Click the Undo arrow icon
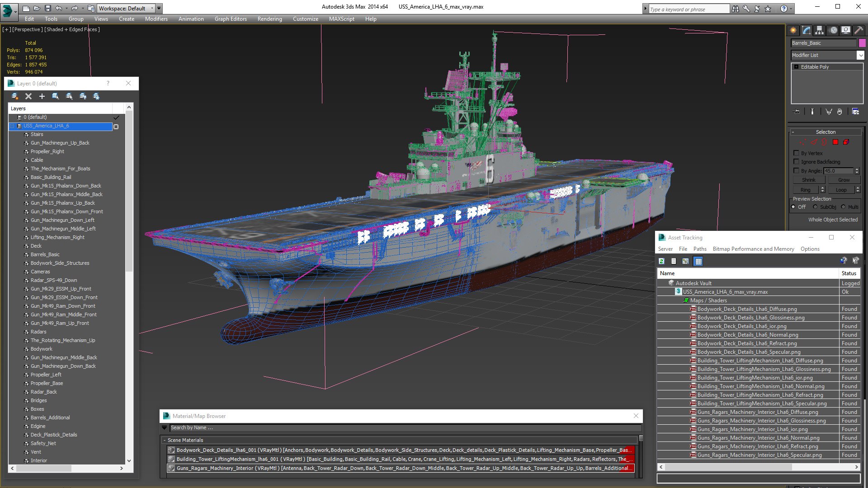This screenshot has width=868, height=488. pos(59,8)
